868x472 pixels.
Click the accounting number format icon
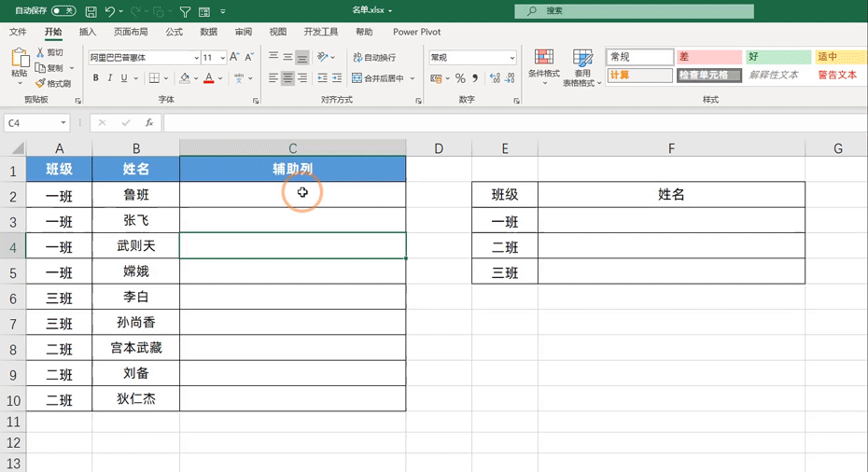click(x=436, y=78)
